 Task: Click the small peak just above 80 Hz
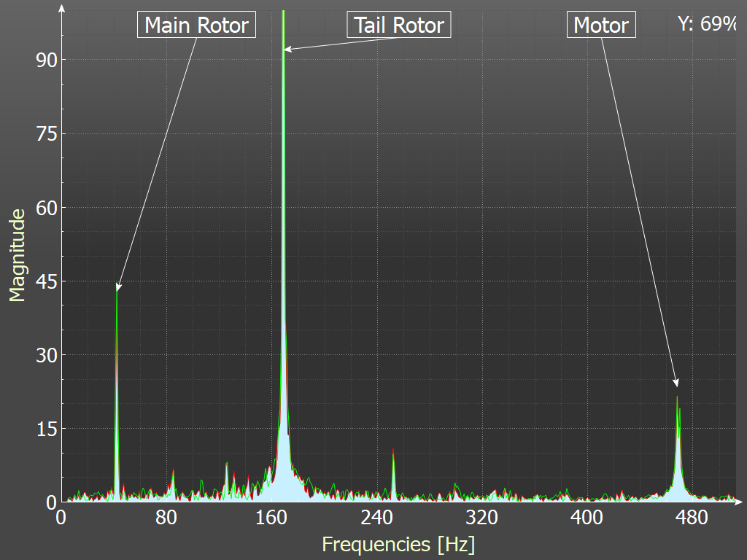tap(173, 472)
